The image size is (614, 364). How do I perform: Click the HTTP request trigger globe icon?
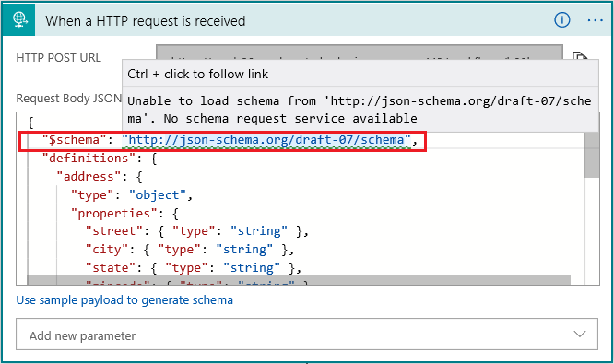pyautogui.click(x=18, y=19)
